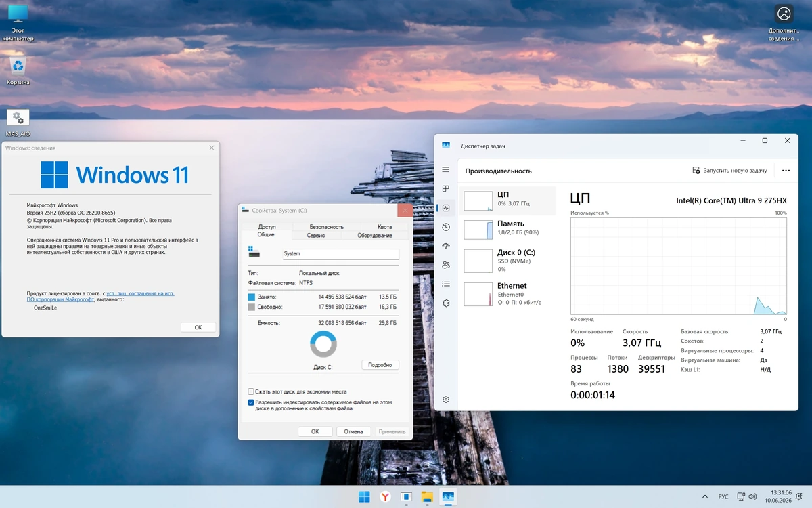The width and height of the screenshot is (812, 508).
Task: Uncheck Разрешить индексировать содержимое файлов checkbox
Action: (251, 402)
